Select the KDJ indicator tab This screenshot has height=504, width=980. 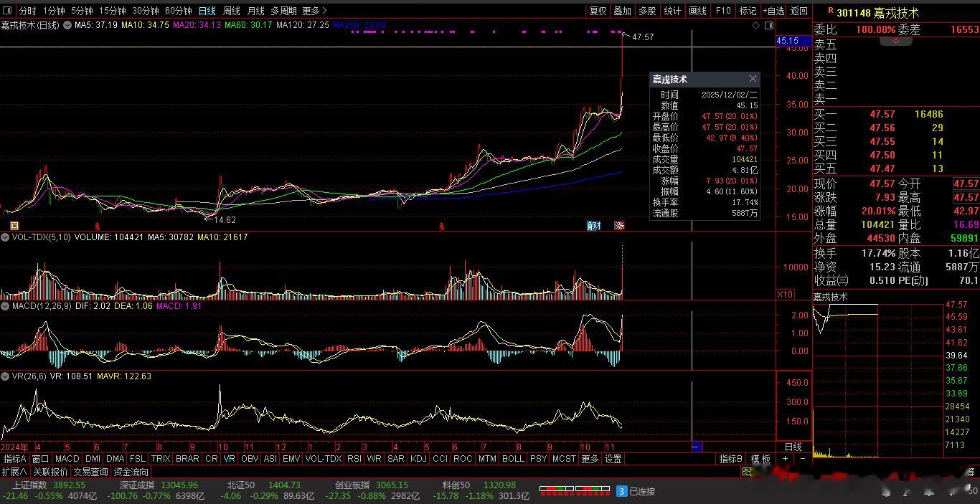418,459
